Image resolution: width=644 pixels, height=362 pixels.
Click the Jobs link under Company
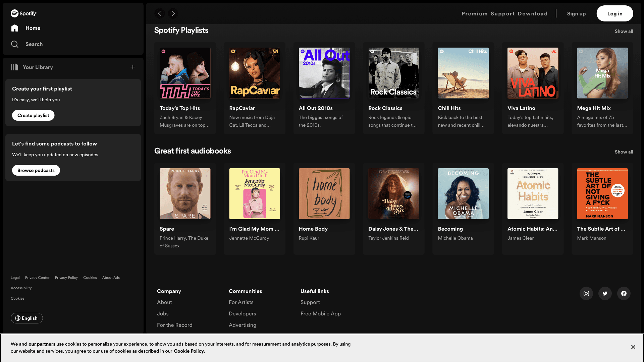click(x=163, y=314)
